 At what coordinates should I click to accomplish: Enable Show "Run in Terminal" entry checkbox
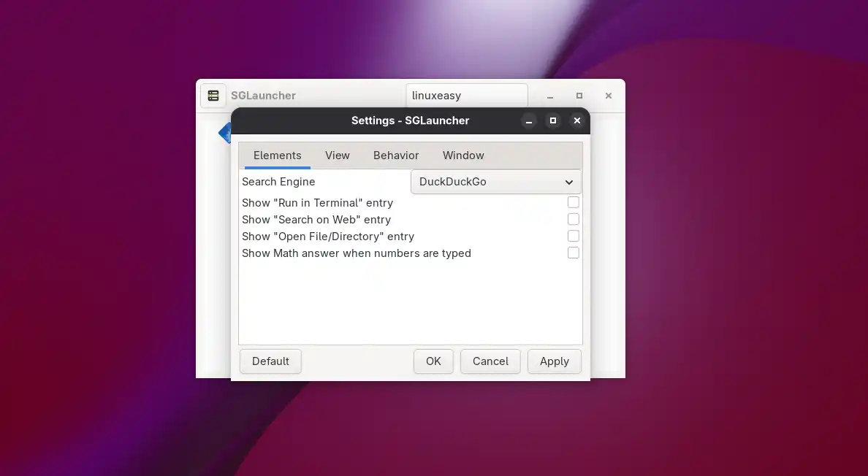click(574, 202)
